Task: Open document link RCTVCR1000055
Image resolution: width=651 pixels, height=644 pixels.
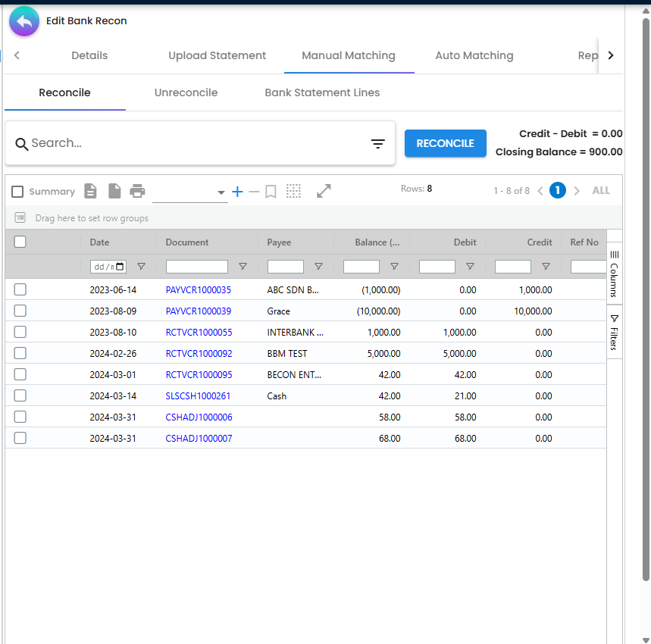Action: [199, 333]
